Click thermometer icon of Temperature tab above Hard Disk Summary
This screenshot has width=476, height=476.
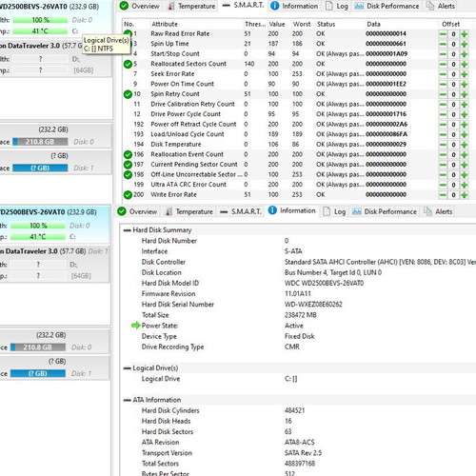(169, 211)
